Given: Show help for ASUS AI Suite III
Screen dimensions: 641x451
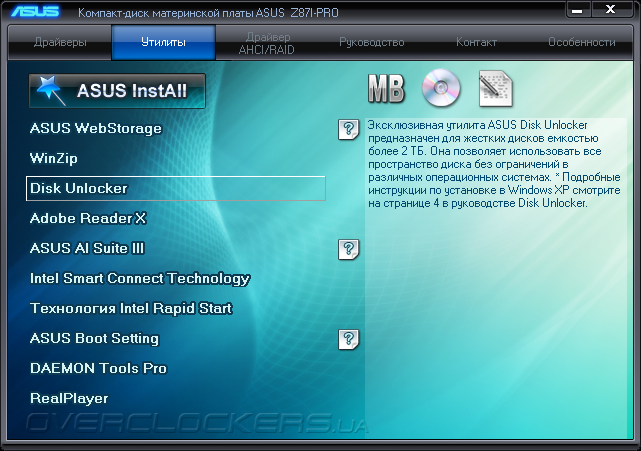Looking at the screenshot, I should pyautogui.click(x=348, y=249).
